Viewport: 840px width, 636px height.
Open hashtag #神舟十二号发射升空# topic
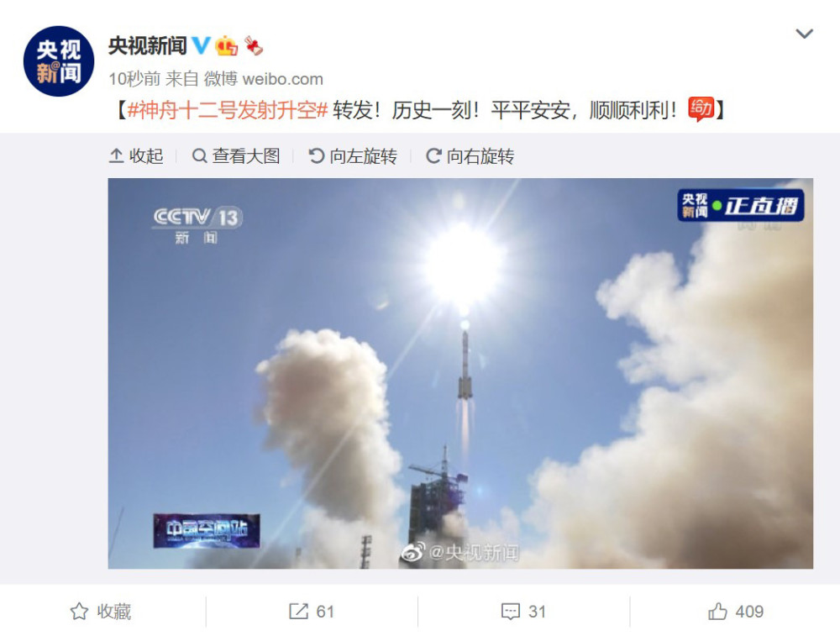pos(228,110)
